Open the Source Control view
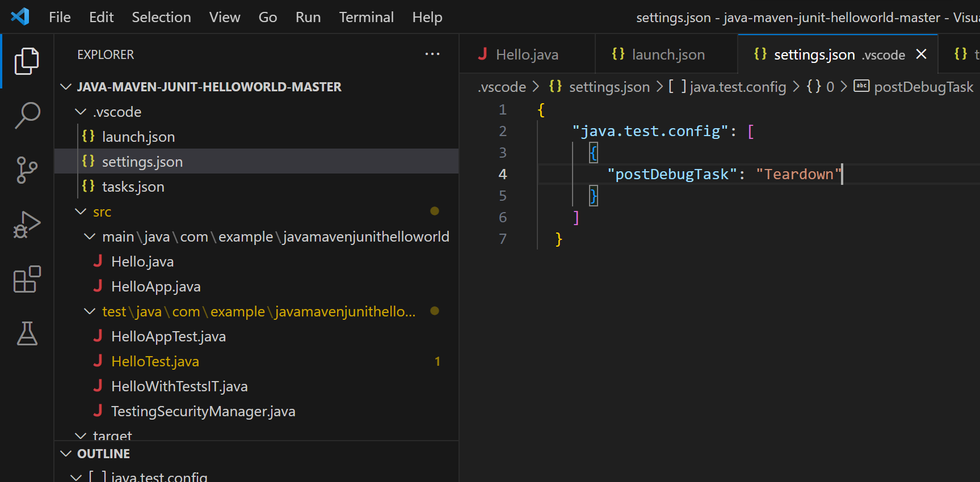 coord(27,170)
